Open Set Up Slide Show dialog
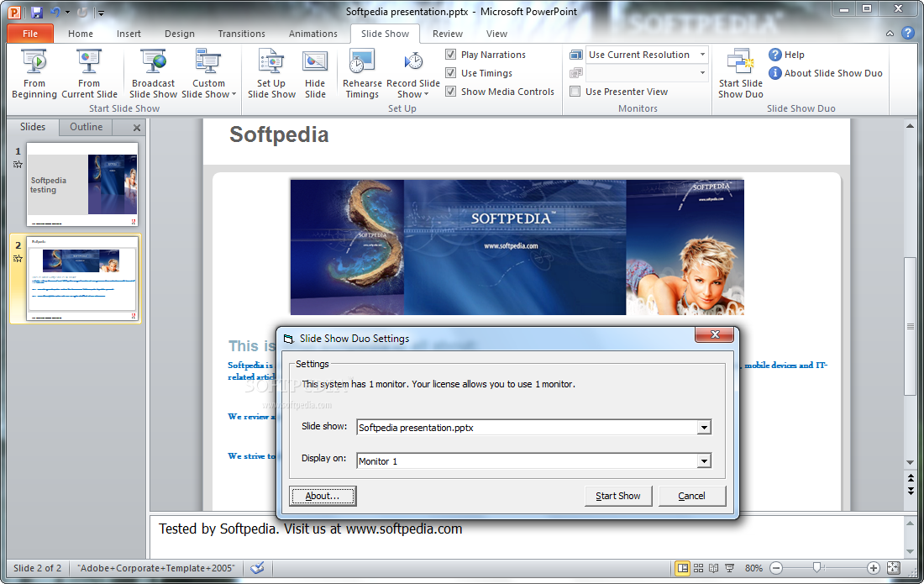 (271, 74)
